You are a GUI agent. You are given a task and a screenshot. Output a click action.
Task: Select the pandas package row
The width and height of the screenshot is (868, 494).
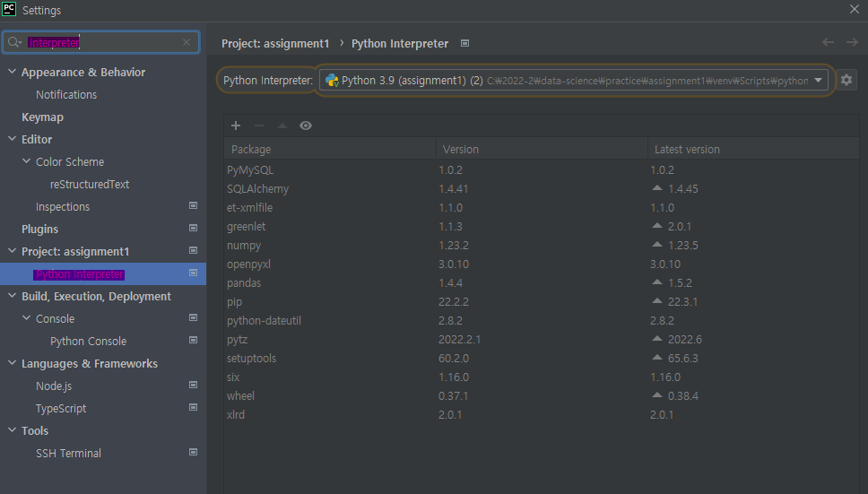click(542, 282)
